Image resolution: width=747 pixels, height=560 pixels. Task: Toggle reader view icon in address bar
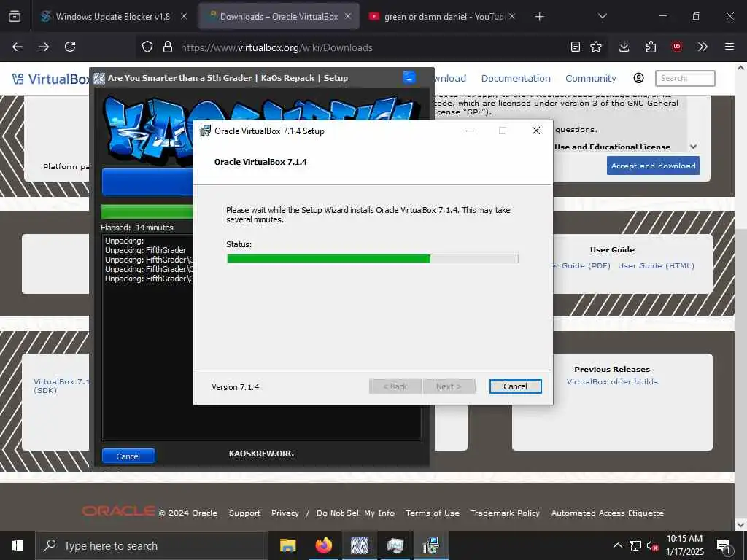(x=576, y=47)
